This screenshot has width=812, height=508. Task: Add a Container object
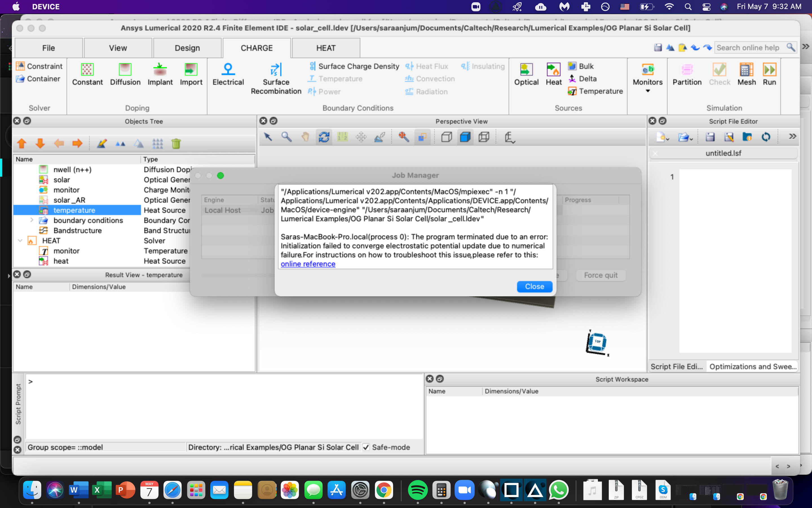[x=38, y=79]
